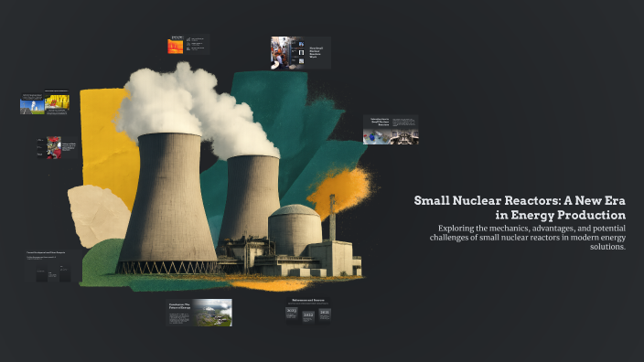Open the topic thumbnail with red-suited worker photo
This screenshot has width=644, height=362.
(x=57, y=148)
